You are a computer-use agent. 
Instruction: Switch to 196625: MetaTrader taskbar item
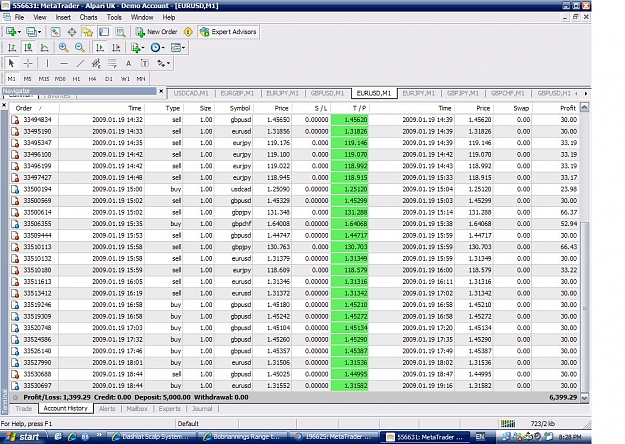point(333,437)
